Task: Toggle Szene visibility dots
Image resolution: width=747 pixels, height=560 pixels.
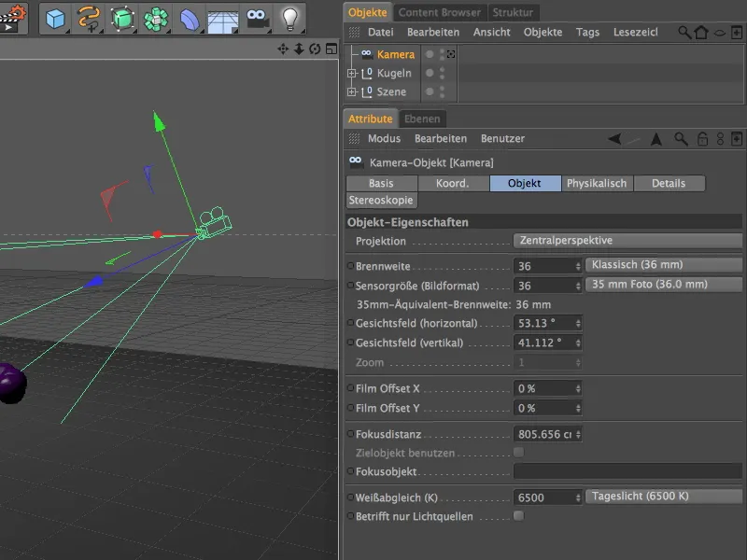Action: pos(442,91)
